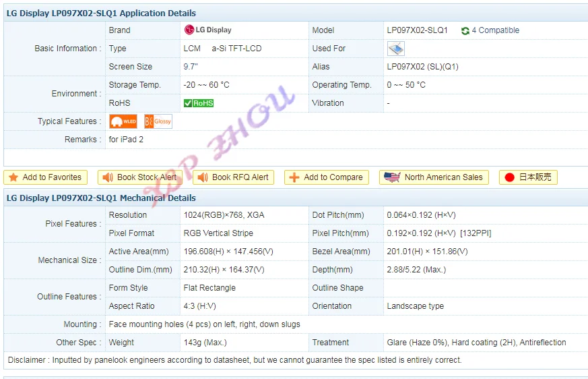This screenshot has height=379, width=588.
Task: Click the US flag icon
Action: tap(392, 177)
